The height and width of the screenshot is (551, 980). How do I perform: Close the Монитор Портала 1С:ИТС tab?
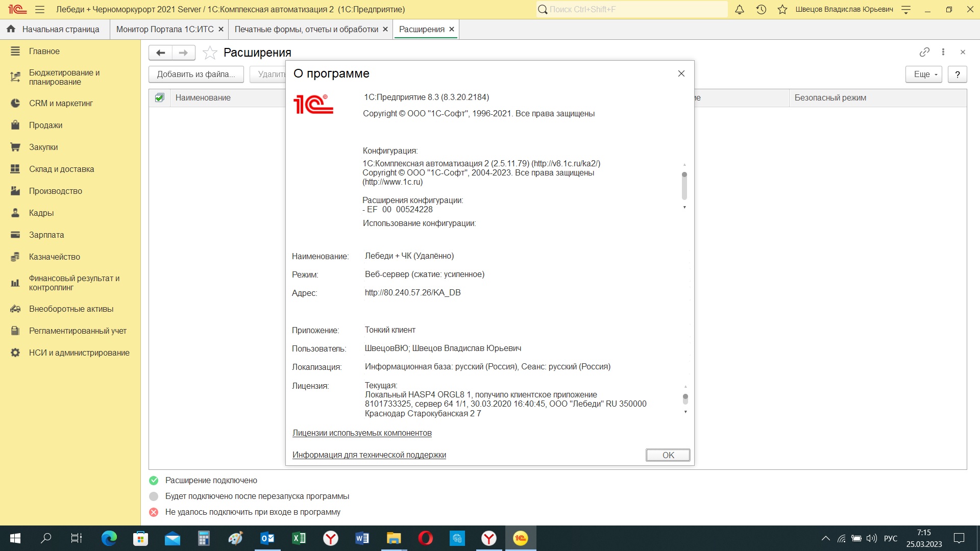coord(221,29)
